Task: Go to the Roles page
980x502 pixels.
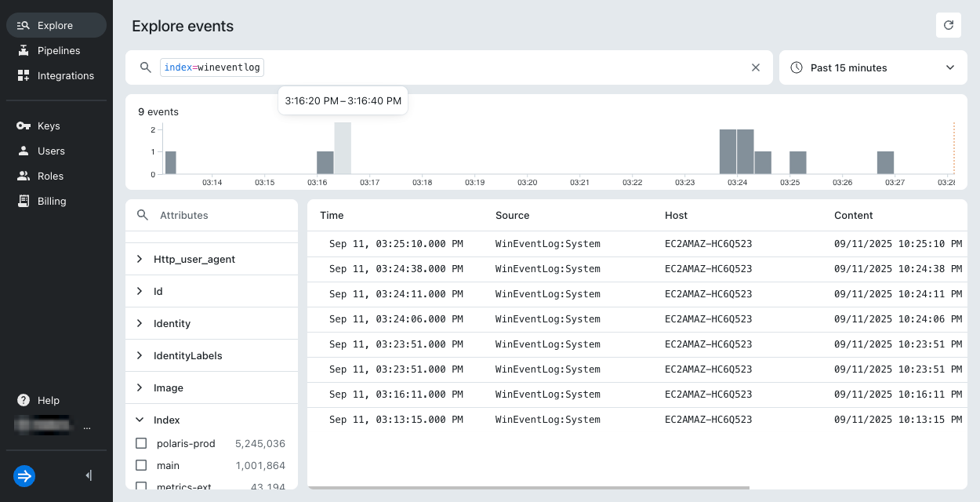Action: pos(50,176)
